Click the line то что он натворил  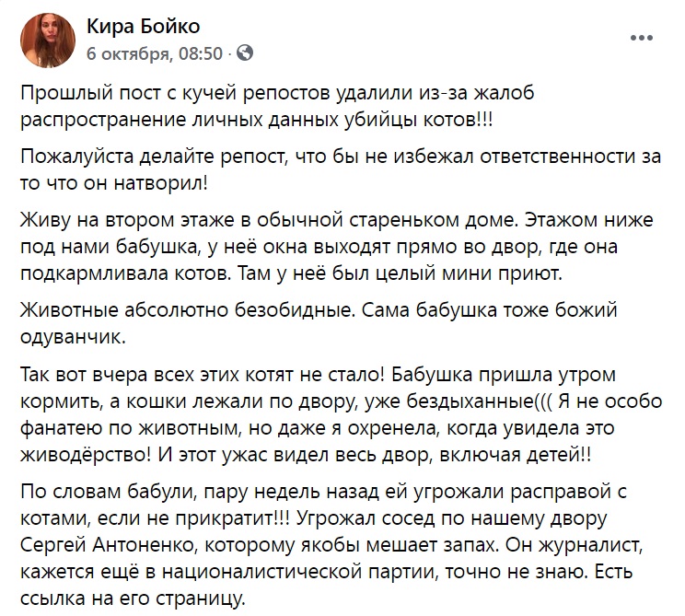(113, 182)
